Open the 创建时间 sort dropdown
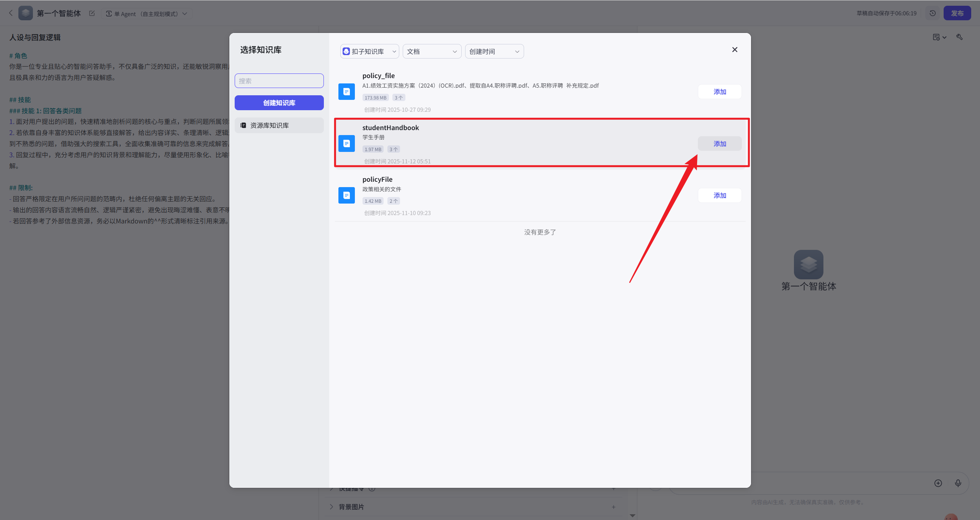Screen dimensions: 980x520 494,51
